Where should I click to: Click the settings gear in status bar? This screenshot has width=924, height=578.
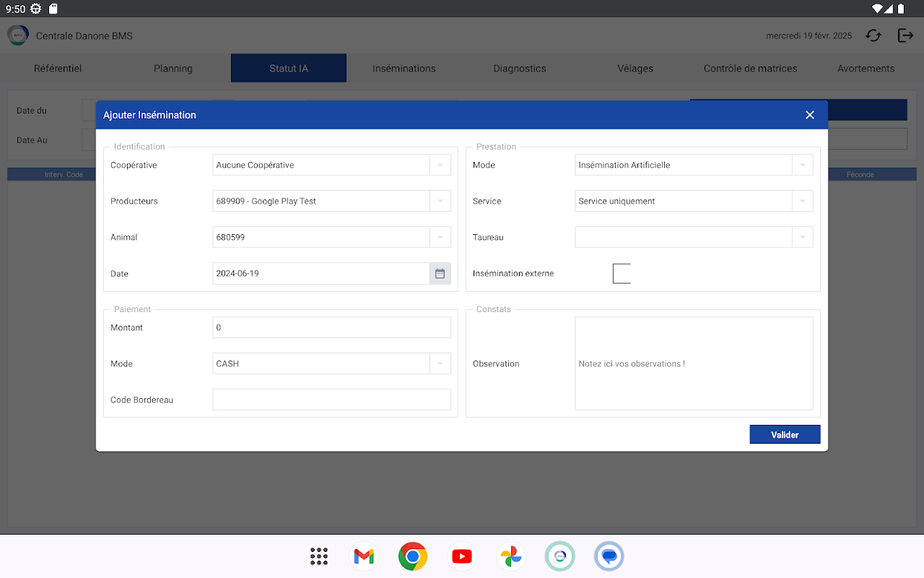[35, 9]
